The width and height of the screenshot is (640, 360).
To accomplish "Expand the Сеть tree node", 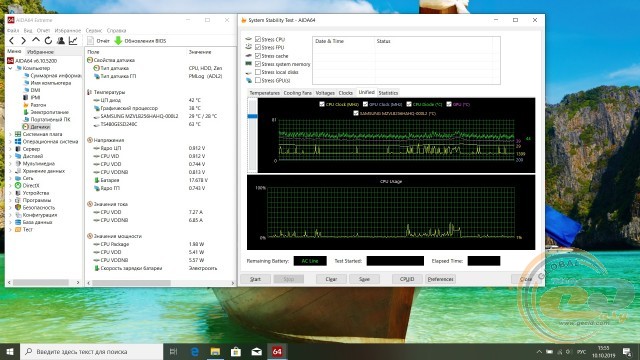I will point(11,178).
